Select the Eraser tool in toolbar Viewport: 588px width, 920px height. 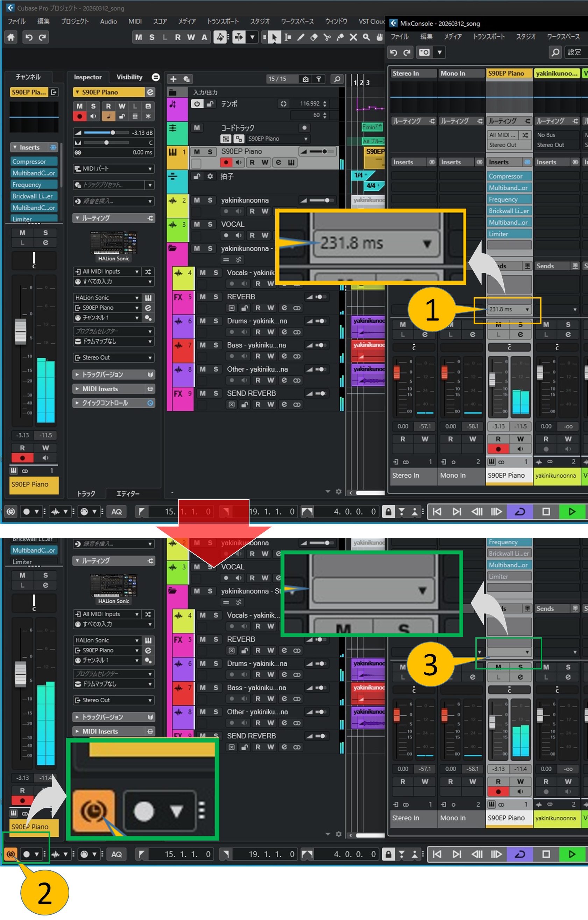tap(314, 37)
